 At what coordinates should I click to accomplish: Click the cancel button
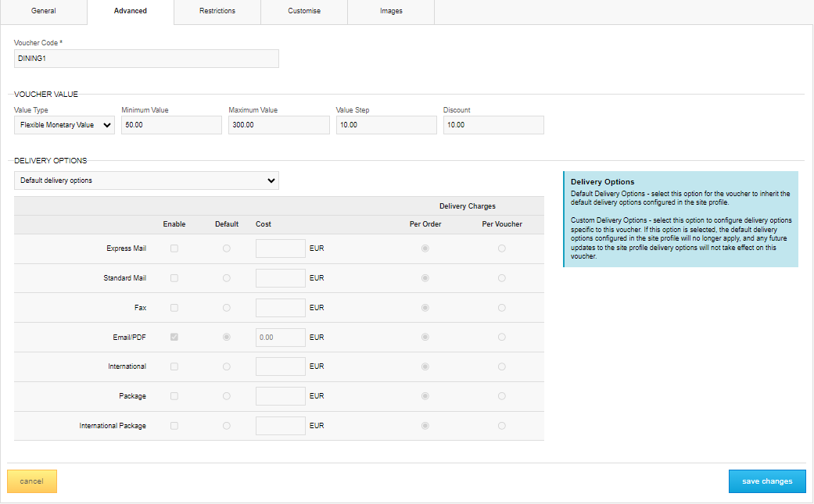[31, 481]
